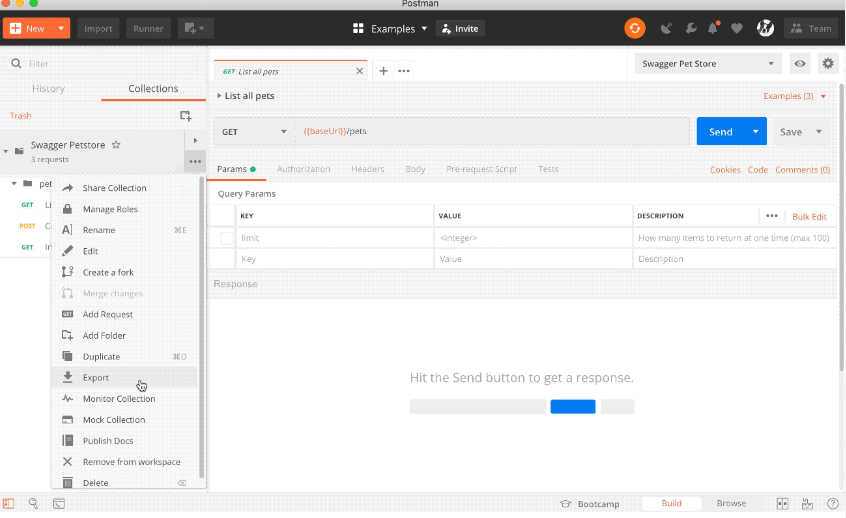Choose Rename in the context menu
846x518 pixels.
[125, 230]
